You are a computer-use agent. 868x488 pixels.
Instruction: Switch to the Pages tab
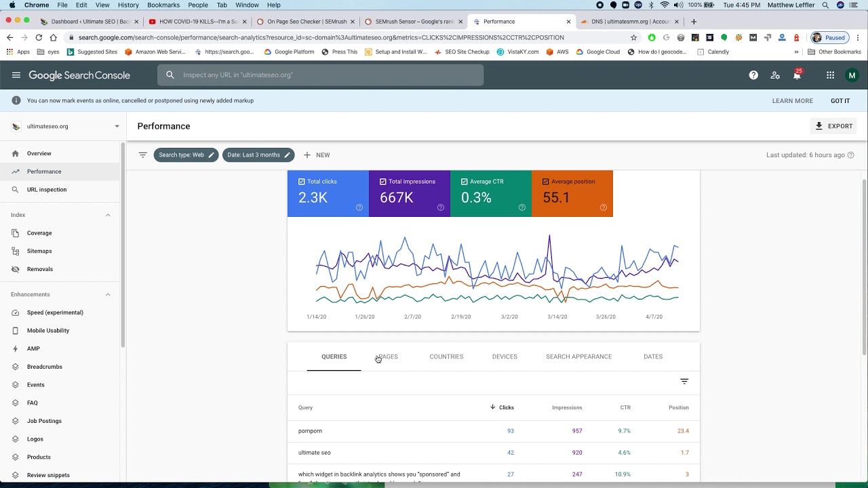387,357
